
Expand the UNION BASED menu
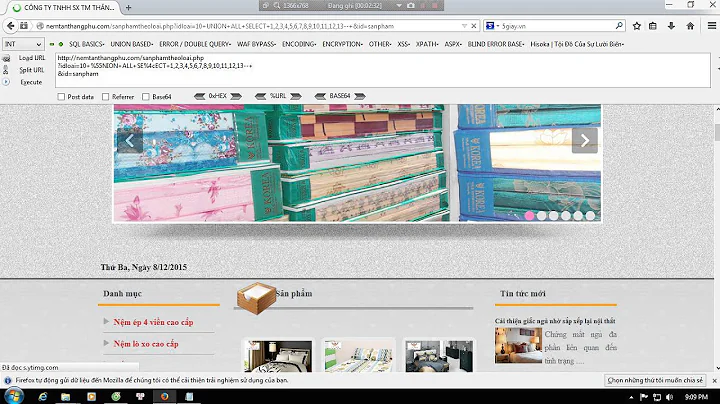130,44
